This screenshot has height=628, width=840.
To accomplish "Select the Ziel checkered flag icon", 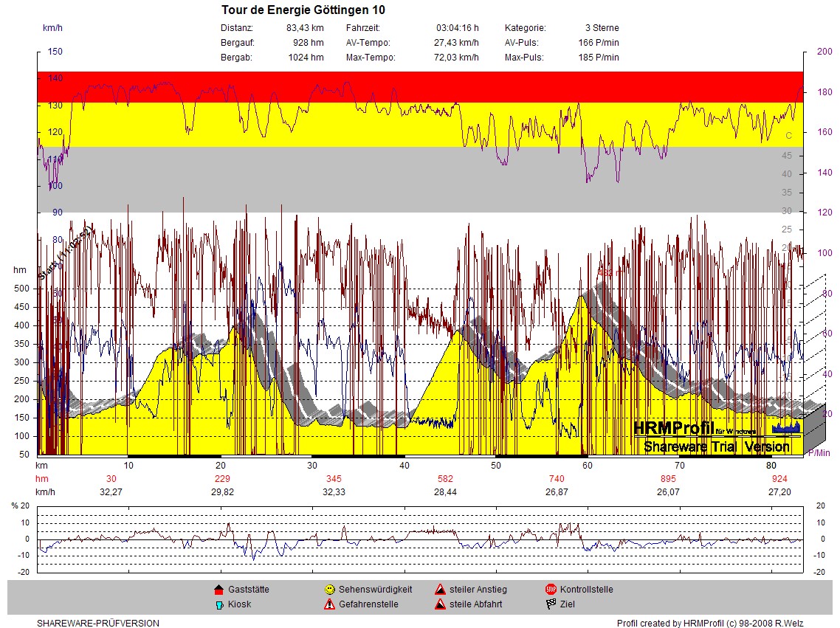I will pos(551,604).
